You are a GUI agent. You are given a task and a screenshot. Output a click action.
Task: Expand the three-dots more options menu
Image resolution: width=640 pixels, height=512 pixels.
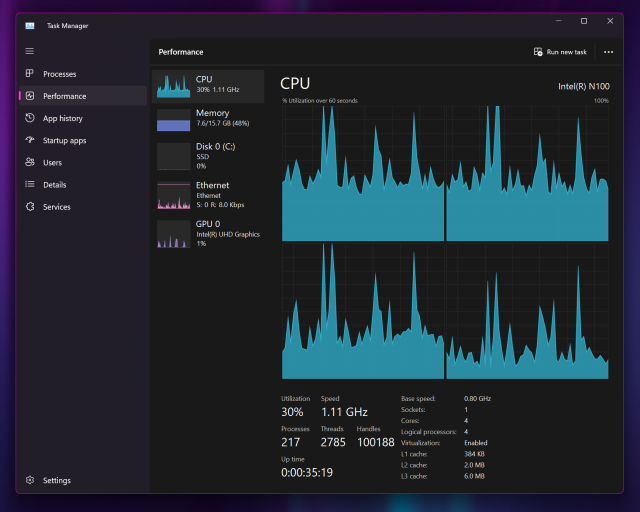tap(608, 52)
